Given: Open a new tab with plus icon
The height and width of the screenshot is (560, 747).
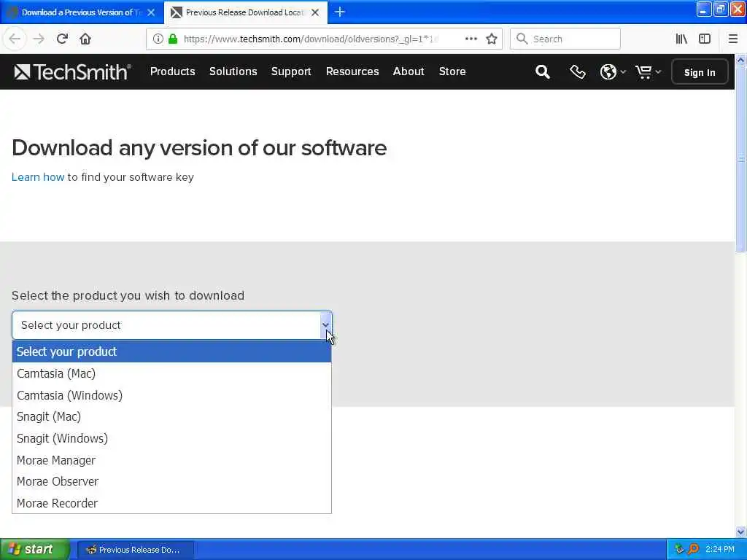Looking at the screenshot, I should click(340, 12).
